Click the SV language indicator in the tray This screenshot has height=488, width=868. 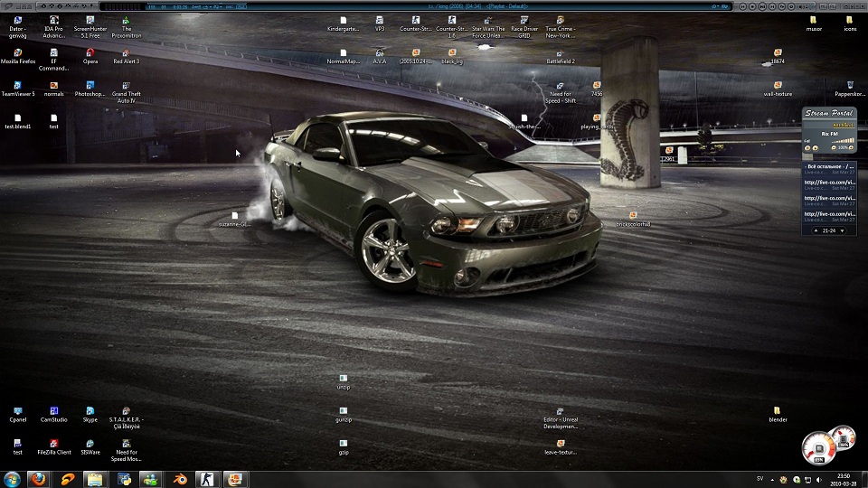[x=759, y=477]
